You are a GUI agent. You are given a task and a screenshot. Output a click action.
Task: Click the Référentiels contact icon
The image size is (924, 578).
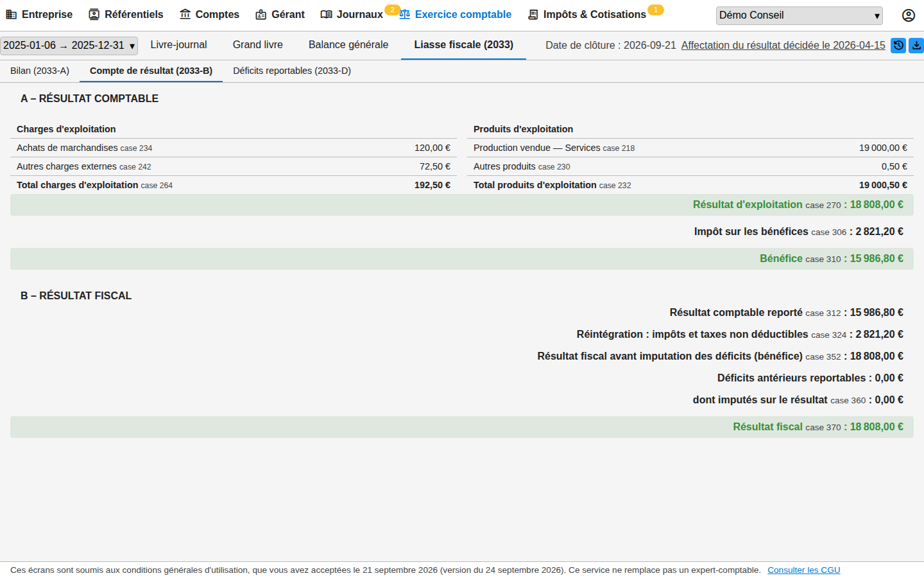94,14
